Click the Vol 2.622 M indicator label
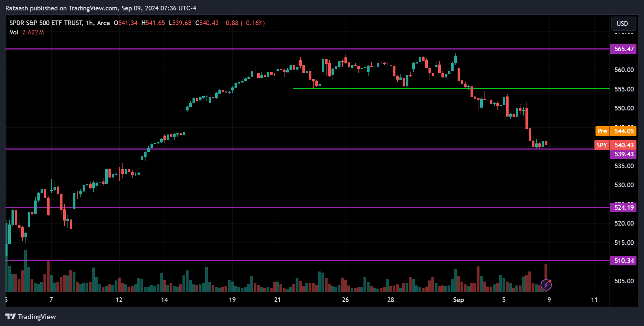644x326 pixels. 27,32
